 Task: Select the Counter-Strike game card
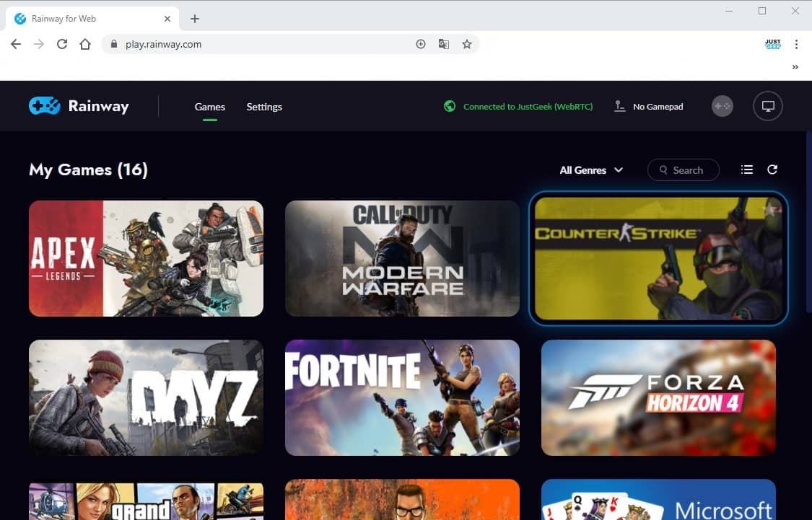point(658,258)
